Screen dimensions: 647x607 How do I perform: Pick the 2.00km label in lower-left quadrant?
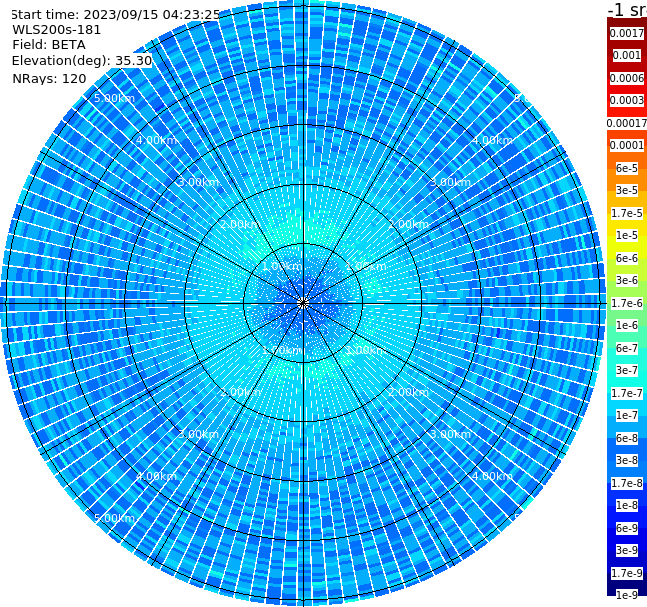(x=240, y=392)
